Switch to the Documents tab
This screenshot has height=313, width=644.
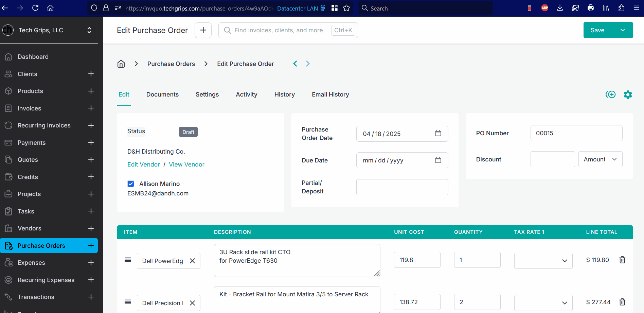coord(162,94)
